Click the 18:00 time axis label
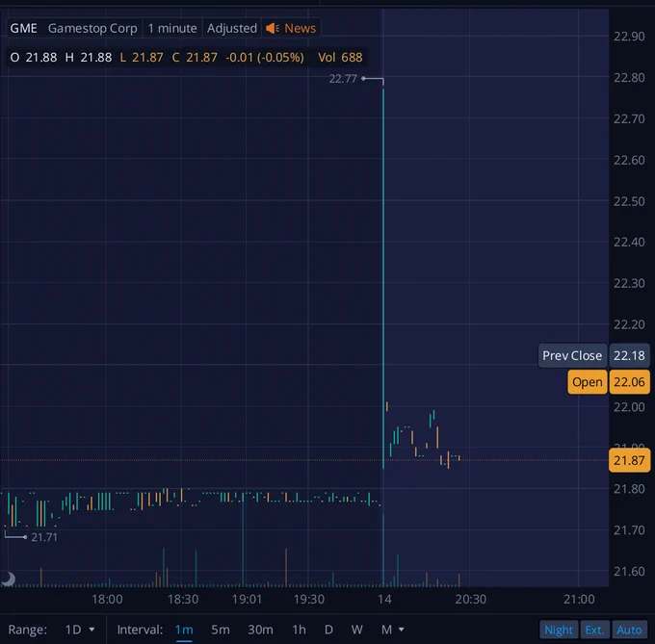The width and height of the screenshot is (655, 644). (107, 600)
